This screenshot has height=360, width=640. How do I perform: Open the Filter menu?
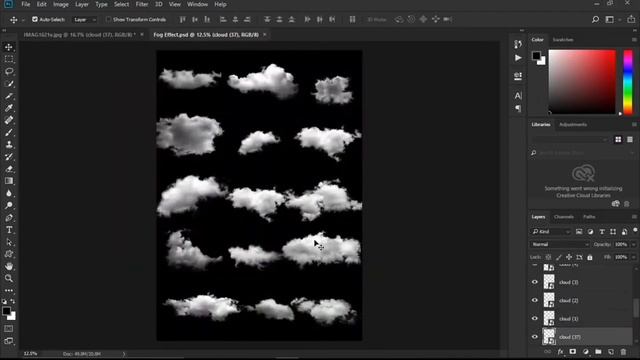(x=142, y=4)
